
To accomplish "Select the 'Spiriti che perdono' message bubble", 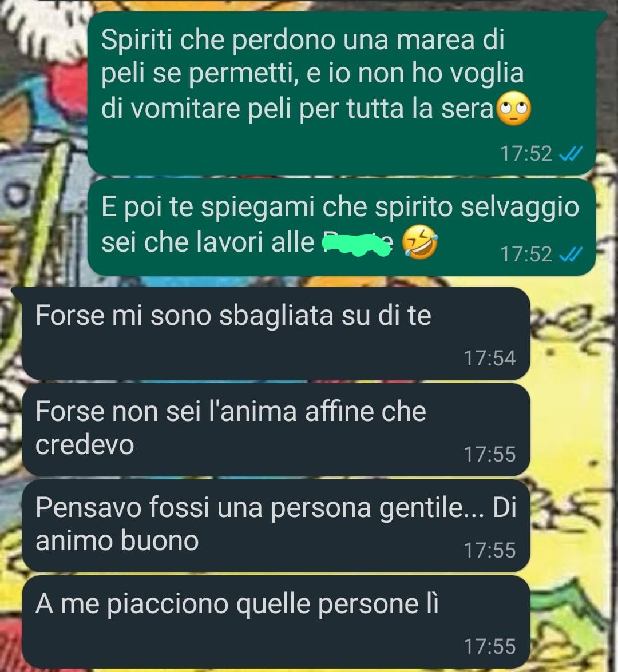I will click(x=342, y=93).
